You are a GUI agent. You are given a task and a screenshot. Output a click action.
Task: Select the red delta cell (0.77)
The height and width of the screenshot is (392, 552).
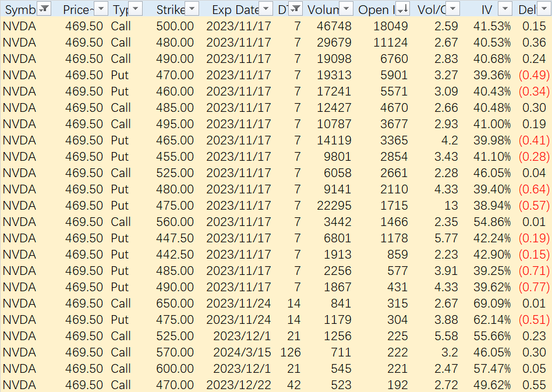[534, 287]
